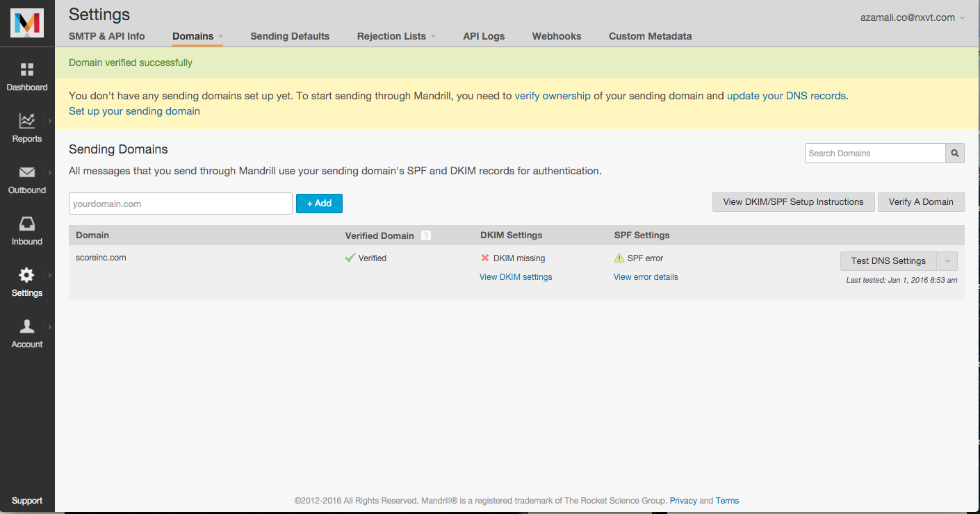
Task: Expand the Settings sidebar submenu arrow
Action: pyautogui.click(x=49, y=275)
